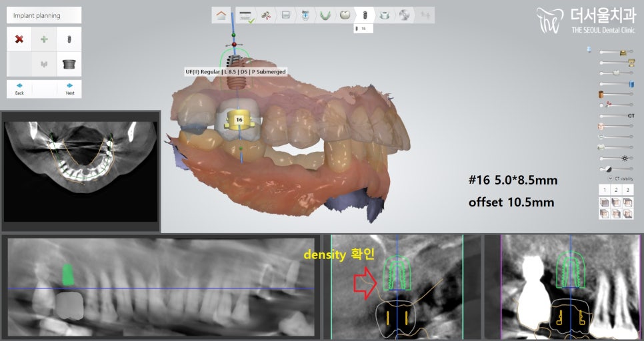
Task: Click the implant specification label UF(II) Regular
Action: [236, 72]
